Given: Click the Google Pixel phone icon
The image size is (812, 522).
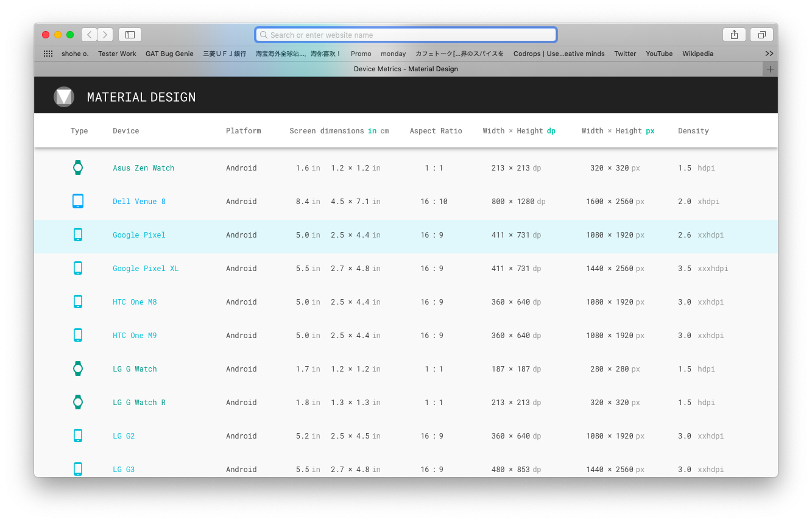Looking at the screenshot, I should (x=78, y=235).
